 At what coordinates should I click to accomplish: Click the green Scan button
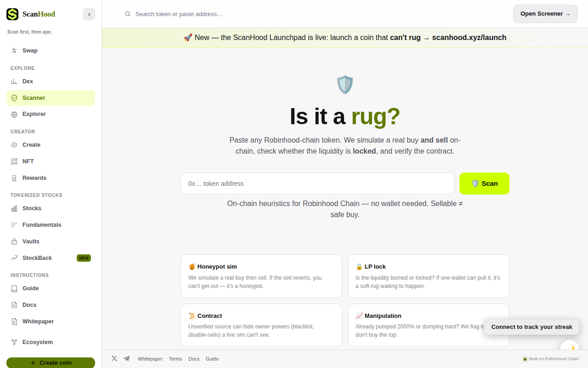point(484,184)
